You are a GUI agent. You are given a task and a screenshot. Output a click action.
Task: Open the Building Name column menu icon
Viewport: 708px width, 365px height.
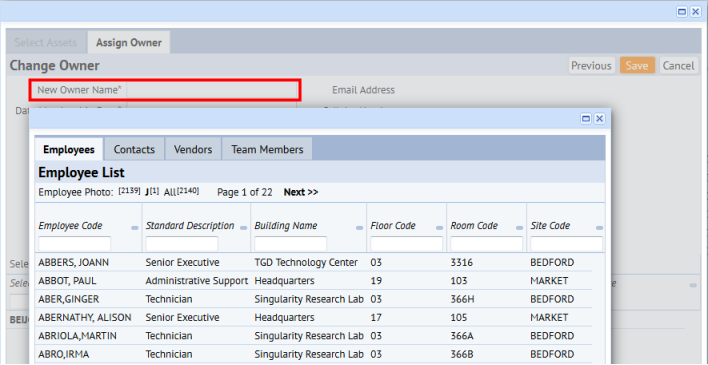pyautogui.click(x=359, y=228)
